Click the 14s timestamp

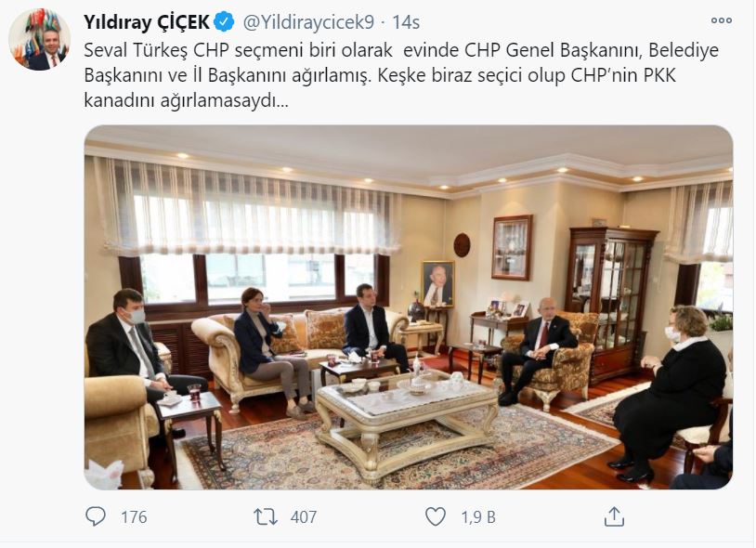(x=406, y=22)
